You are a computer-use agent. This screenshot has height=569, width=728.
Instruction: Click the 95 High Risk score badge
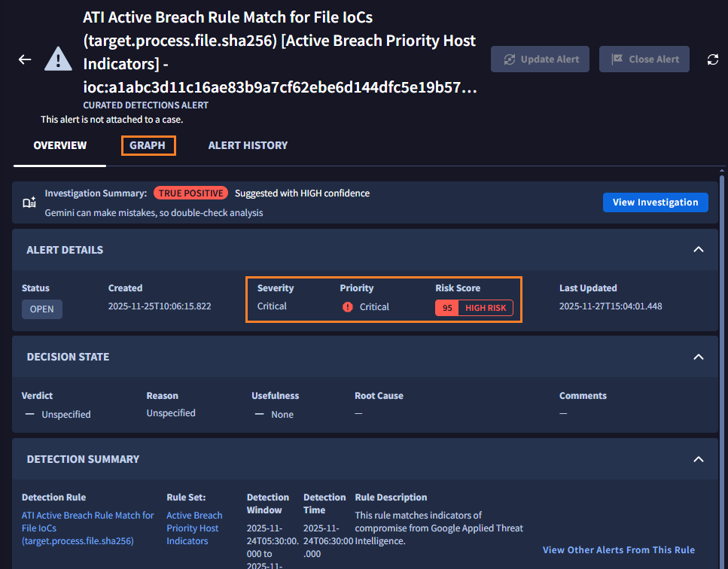[x=474, y=308]
